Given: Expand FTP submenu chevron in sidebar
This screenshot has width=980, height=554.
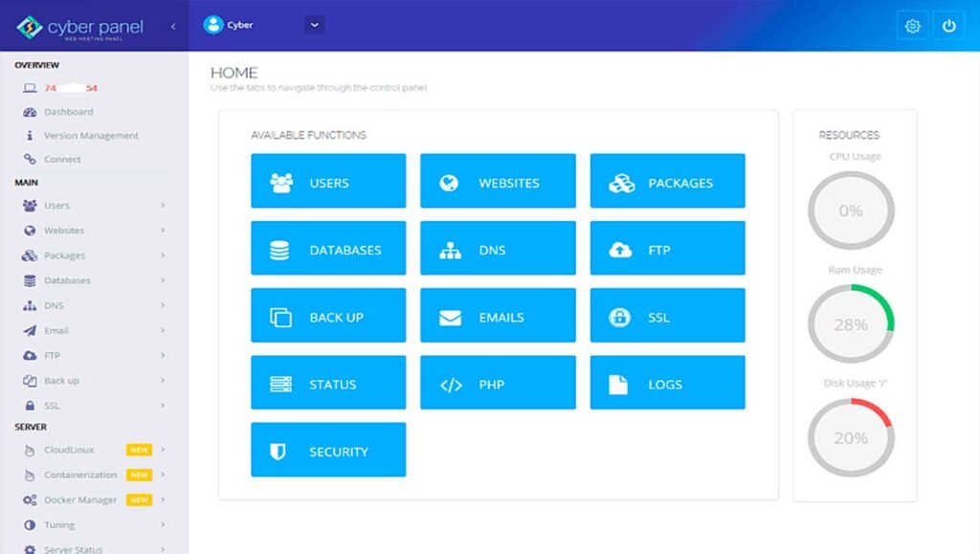Looking at the screenshot, I should [x=163, y=355].
